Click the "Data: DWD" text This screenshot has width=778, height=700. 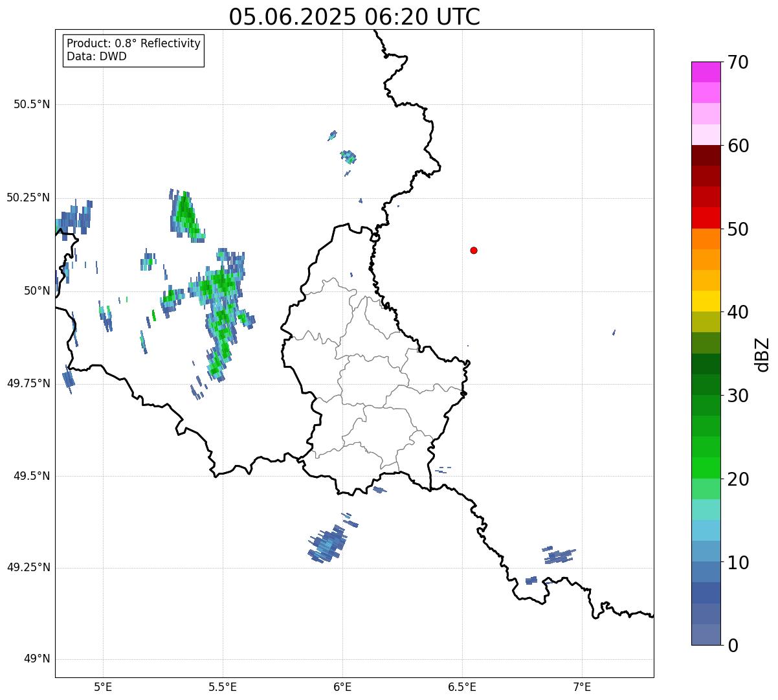coord(97,56)
